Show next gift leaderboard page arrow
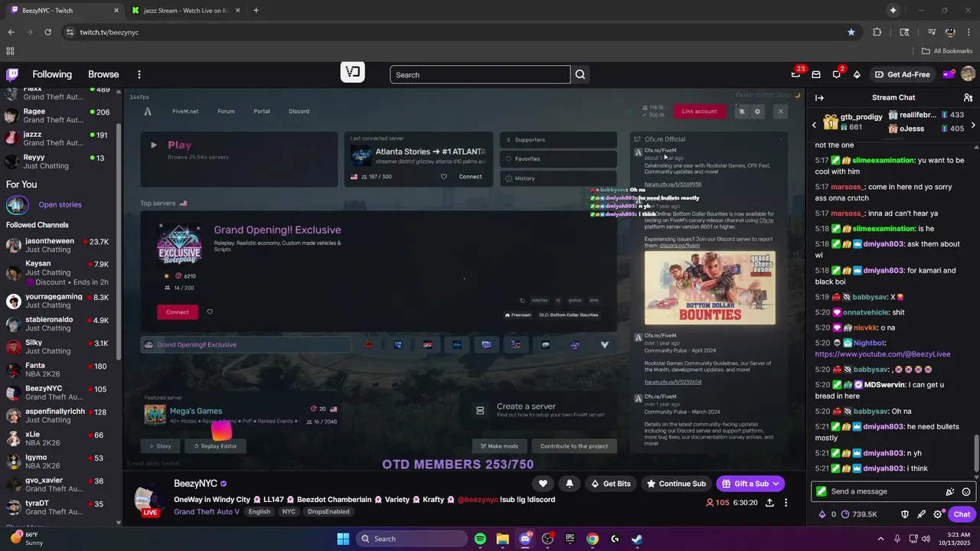The height and width of the screenshot is (551, 980). coord(973,125)
